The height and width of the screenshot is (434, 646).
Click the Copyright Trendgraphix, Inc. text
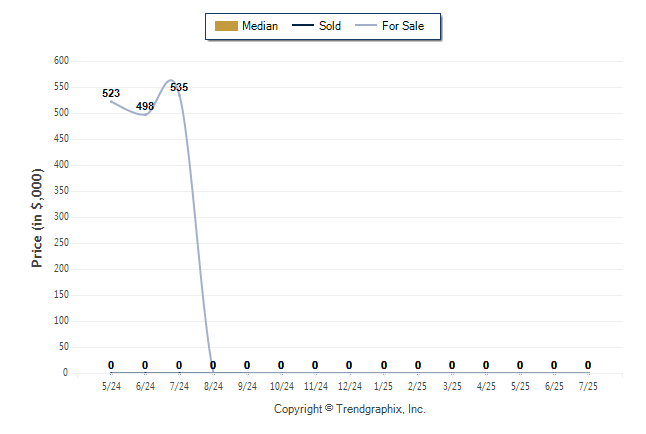click(x=349, y=409)
